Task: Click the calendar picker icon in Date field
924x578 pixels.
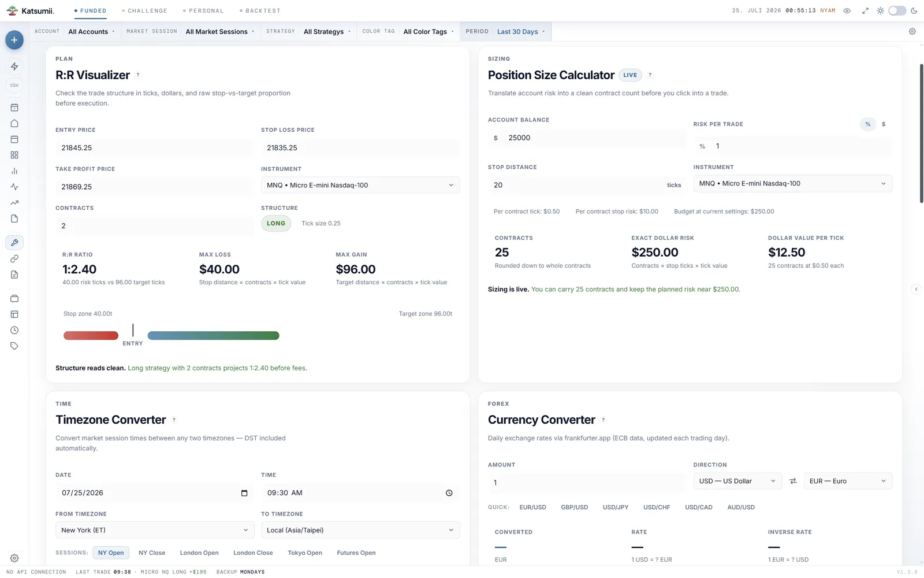Action: (244, 493)
